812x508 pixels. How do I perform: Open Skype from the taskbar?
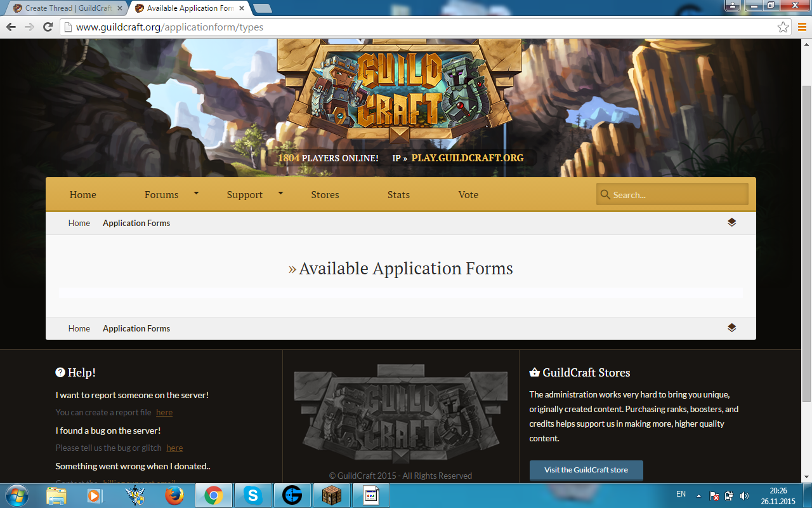click(252, 495)
